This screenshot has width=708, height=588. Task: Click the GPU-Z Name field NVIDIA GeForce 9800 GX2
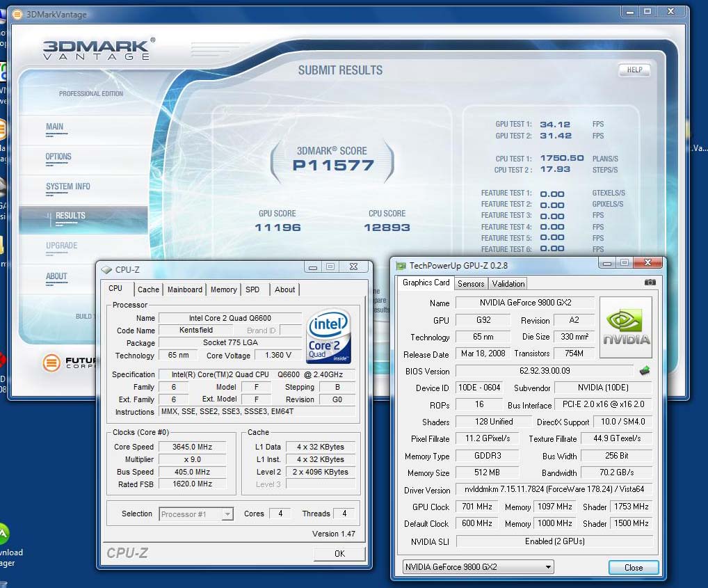(525, 303)
